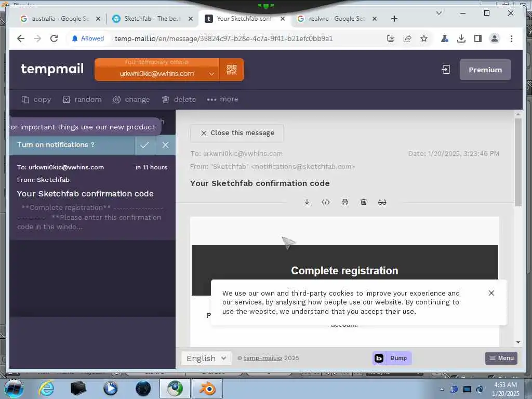Image resolution: width=532 pixels, height=399 pixels.
Task: Delete the temporary email address
Action: pyautogui.click(x=179, y=99)
